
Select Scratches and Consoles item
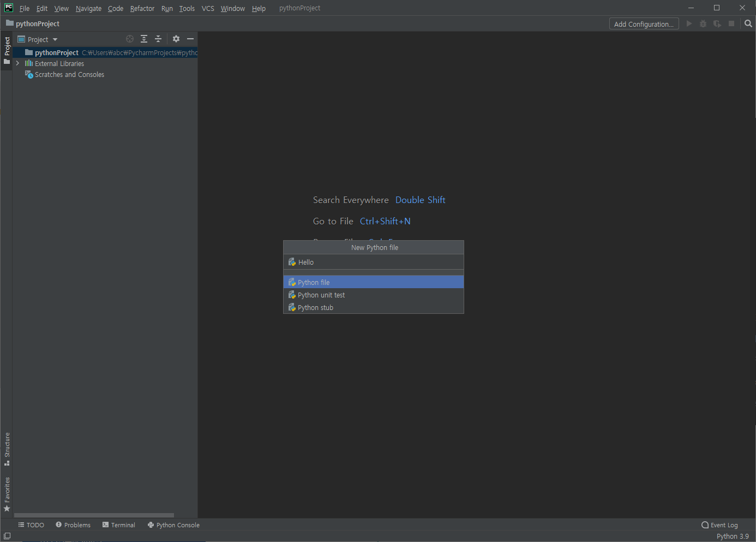[64, 74]
